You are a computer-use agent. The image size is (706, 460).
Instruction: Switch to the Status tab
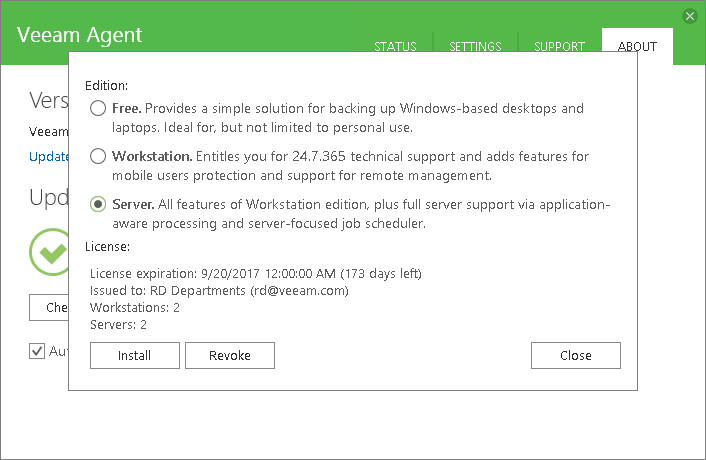tap(395, 47)
